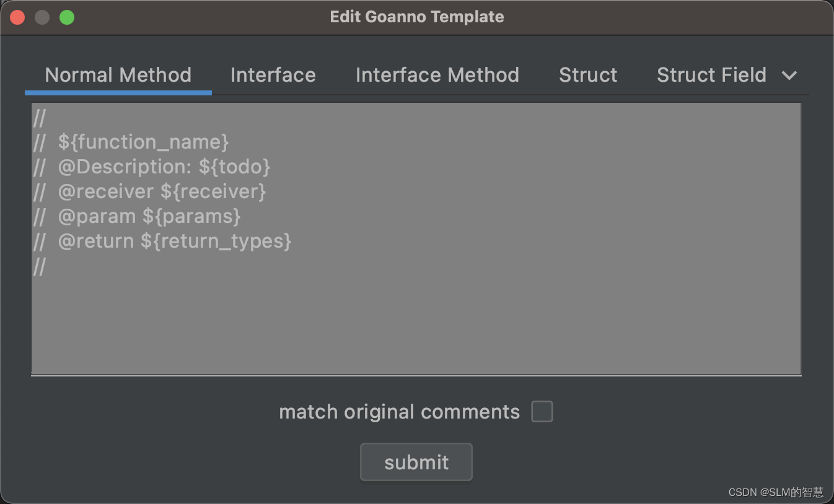Click the CSDN watermark text
The width and height of the screenshot is (834, 504).
tap(776, 492)
